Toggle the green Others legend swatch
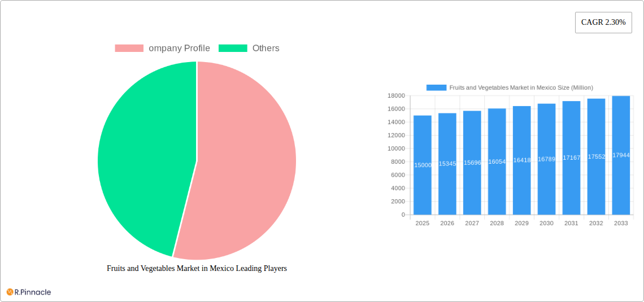644x302 pixels. coord(233,49)
